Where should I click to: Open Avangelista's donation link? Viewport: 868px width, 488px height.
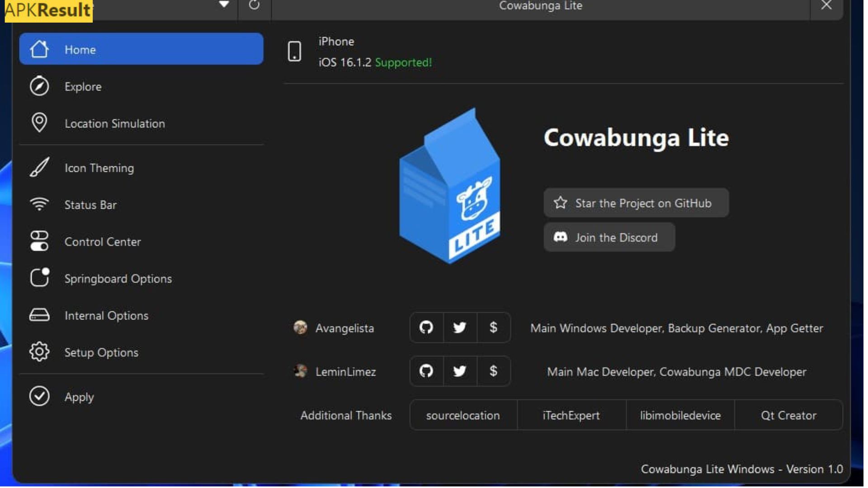click(493, 327)
